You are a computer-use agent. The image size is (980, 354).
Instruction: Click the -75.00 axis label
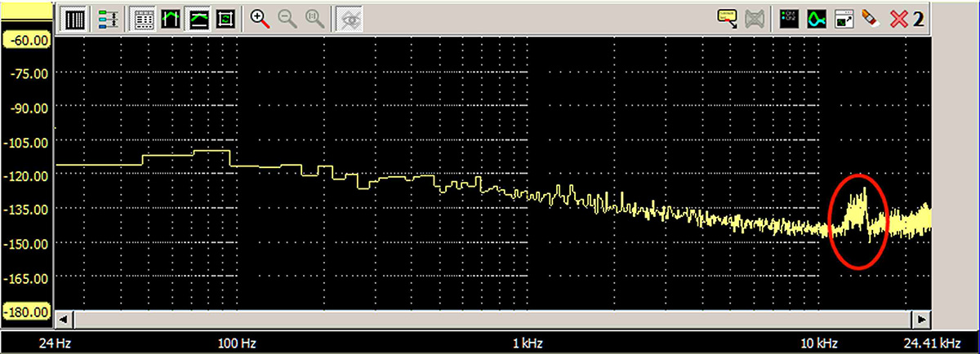[x=29, y=73]
